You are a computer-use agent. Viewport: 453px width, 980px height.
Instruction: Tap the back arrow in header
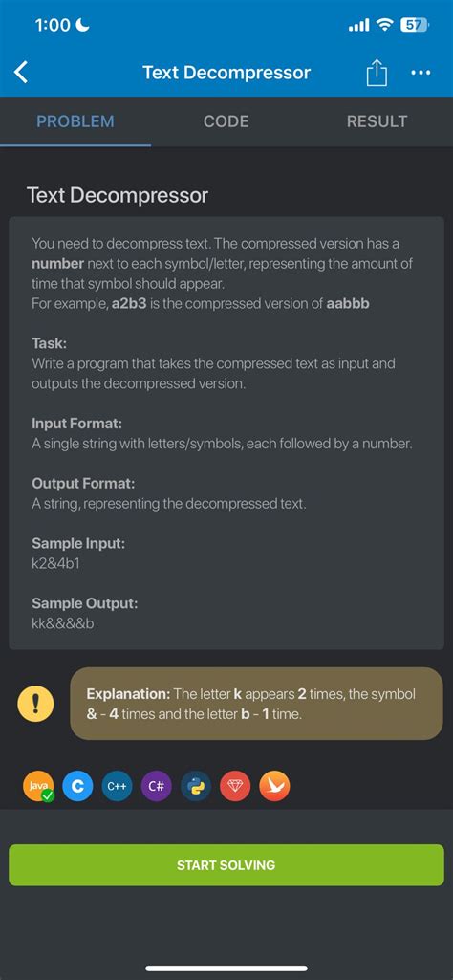pos(21,73)
